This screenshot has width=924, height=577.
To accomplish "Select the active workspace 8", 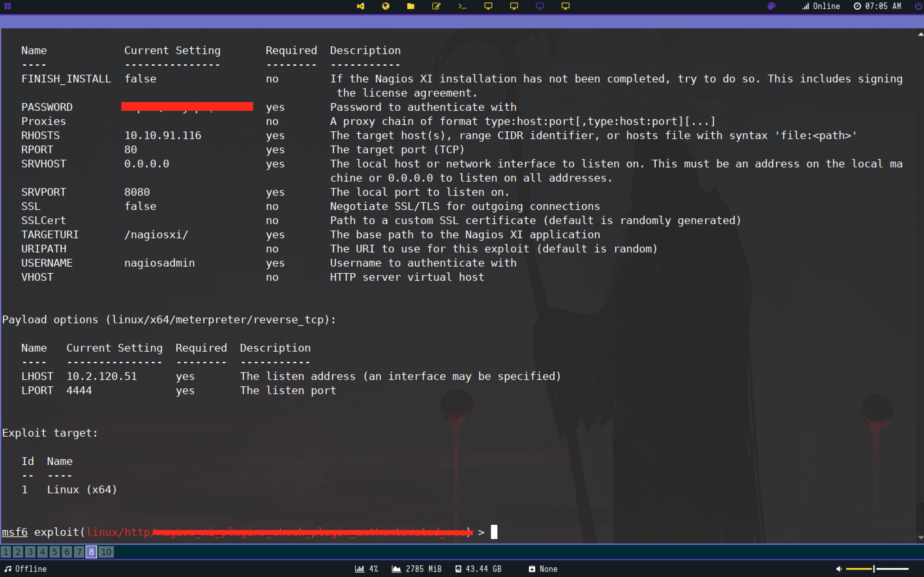I will (x=91, y=552).
